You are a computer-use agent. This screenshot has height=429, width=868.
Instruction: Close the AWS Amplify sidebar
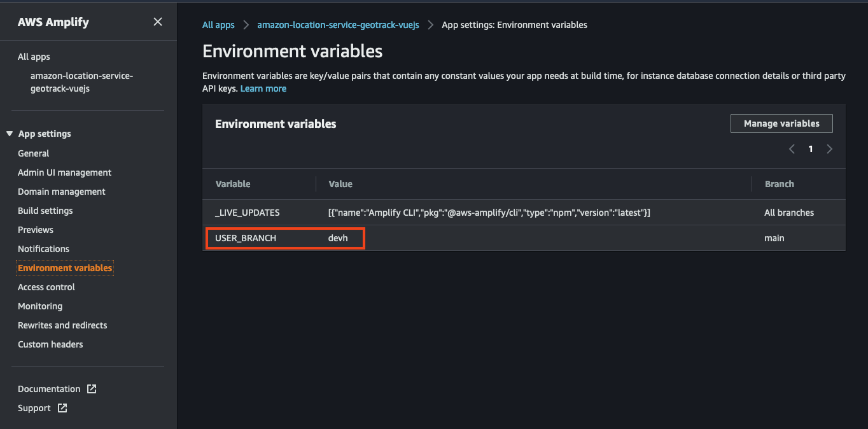coord(158,22)
